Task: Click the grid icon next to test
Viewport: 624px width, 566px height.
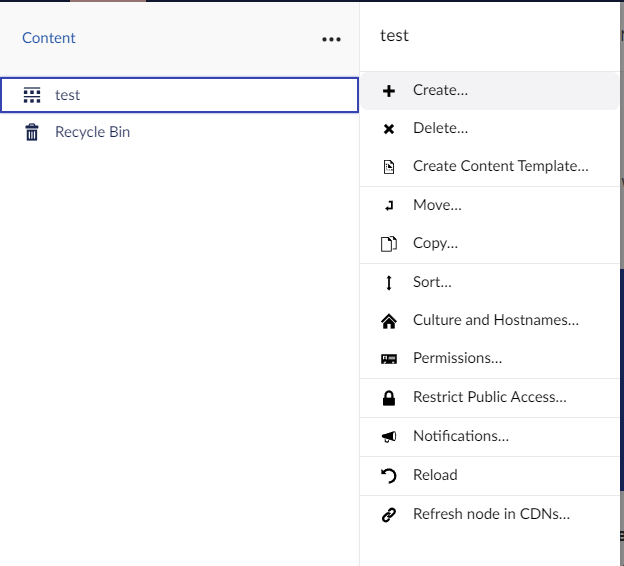Action: coord(32,95)
